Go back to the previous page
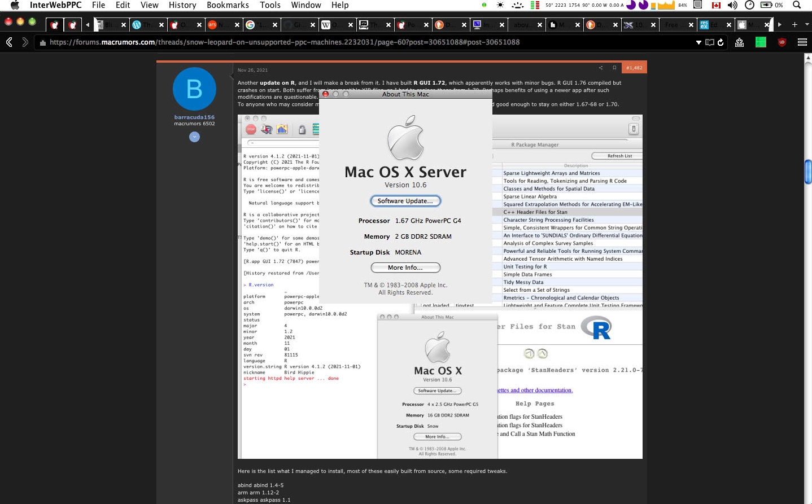Screen dimensions: 812x504 [9, 42]
